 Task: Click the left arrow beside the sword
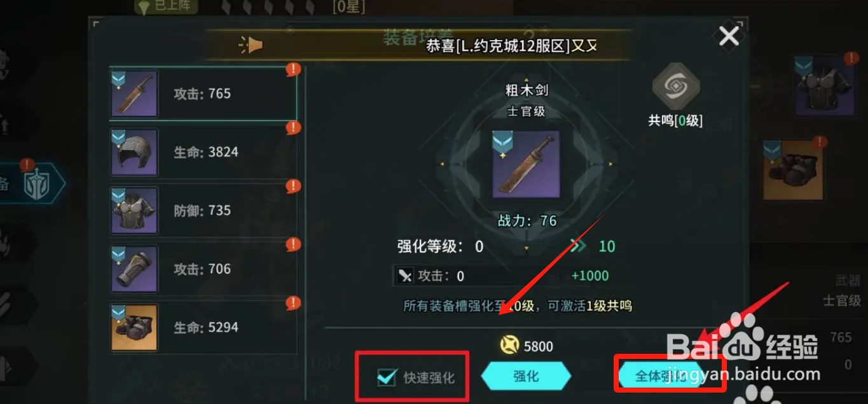point(442,165)
